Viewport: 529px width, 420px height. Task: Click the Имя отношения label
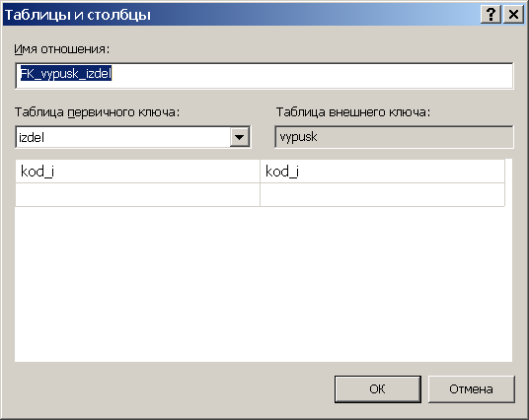point(62,49)
